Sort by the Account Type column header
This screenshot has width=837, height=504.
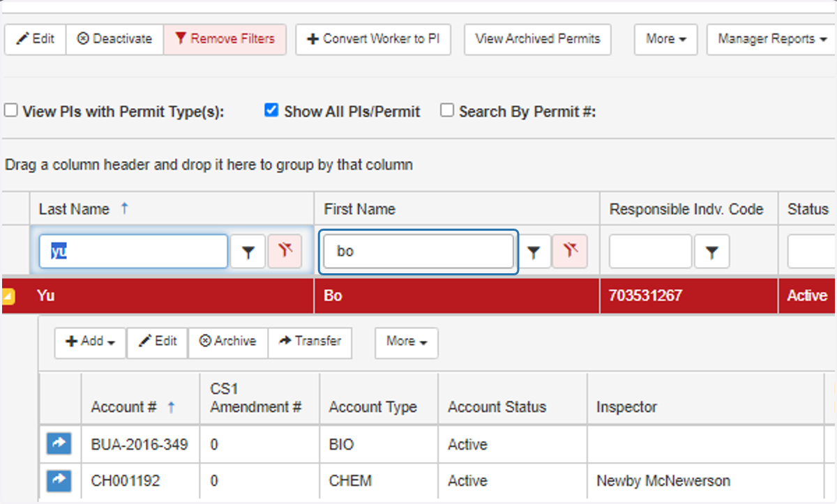pyautogui.click(x=372, y=407)
